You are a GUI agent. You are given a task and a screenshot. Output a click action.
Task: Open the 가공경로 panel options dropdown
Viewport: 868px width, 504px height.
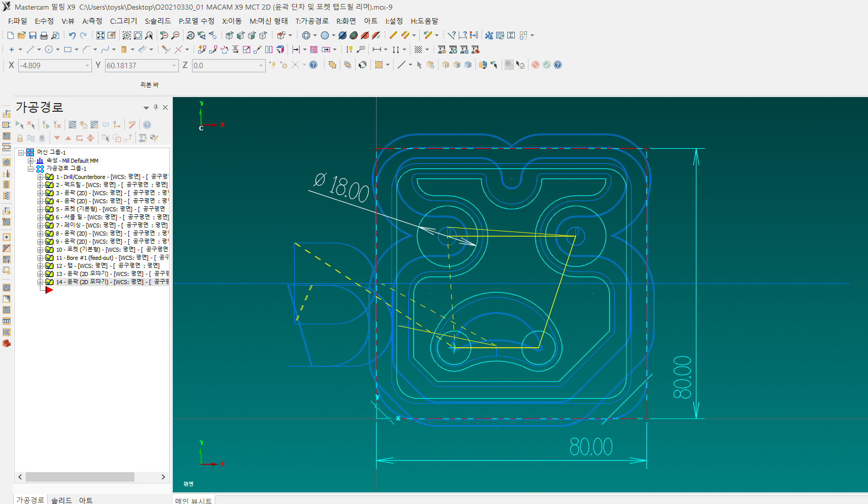click(146, 108)
